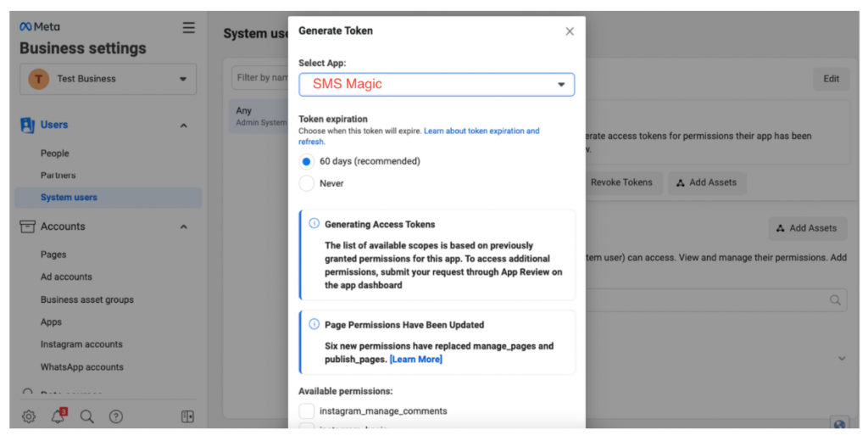This screenshot has width=868, height=436.
Task: Open Apps in sidebar
Action: [51, 321]
